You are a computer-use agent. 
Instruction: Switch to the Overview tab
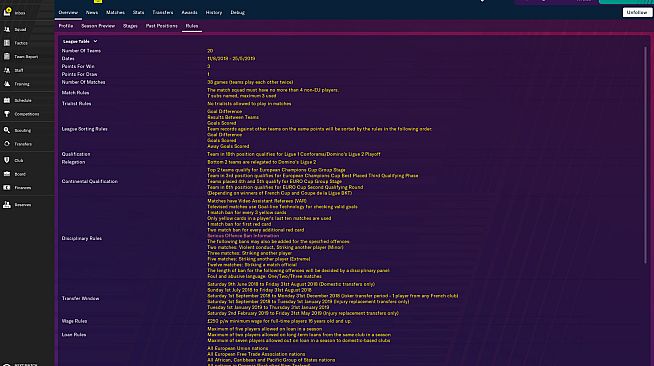coord(68,13)
